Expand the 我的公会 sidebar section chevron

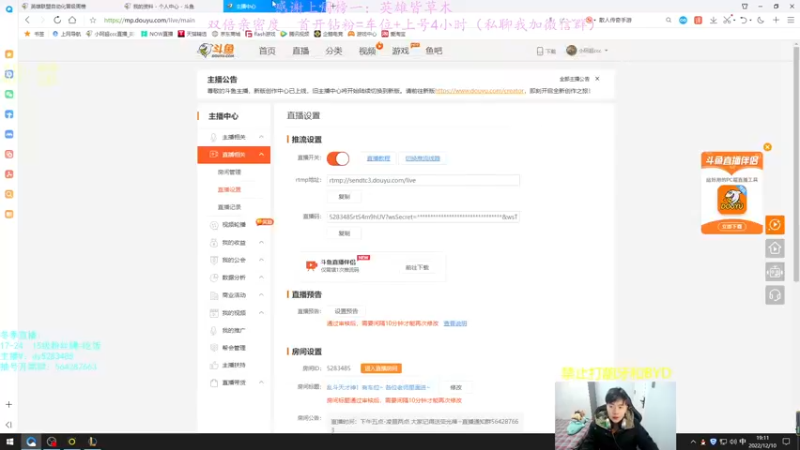[x=261, y=260]
